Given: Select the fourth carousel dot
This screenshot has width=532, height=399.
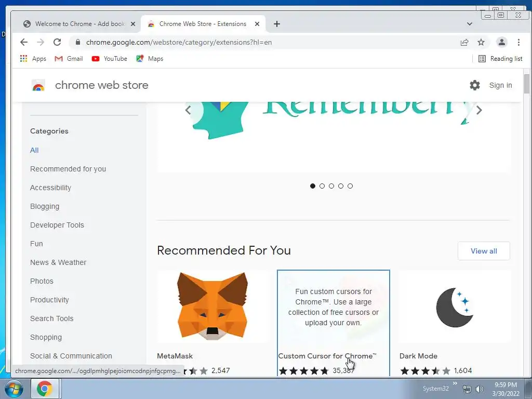Looking at the screenshot, I should 341,186.
